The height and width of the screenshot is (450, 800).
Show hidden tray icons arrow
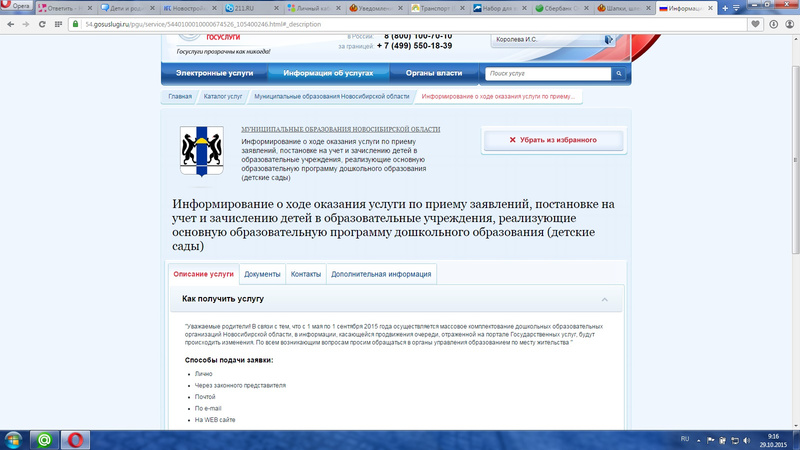pyautogui.click(x=698, y=441)
